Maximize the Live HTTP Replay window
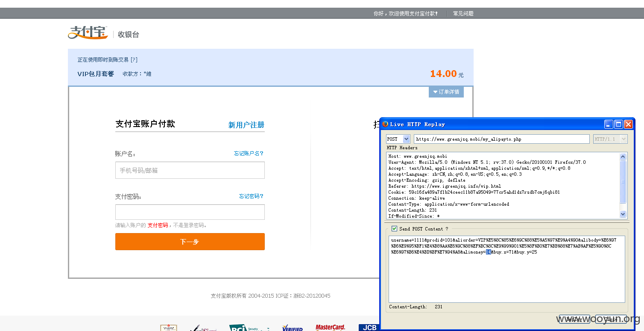Screen dimensions: 644x331 click(x=618, y=124)
